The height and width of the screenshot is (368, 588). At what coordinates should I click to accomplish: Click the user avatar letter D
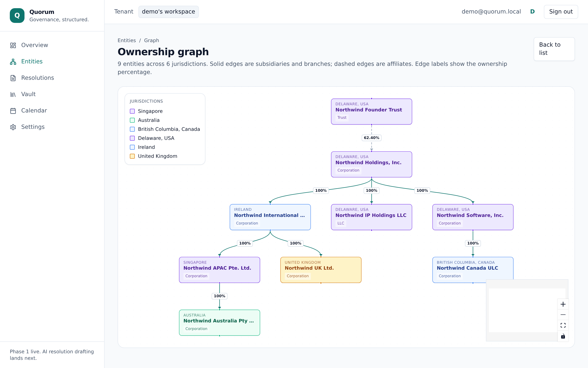tap(532, 12)
